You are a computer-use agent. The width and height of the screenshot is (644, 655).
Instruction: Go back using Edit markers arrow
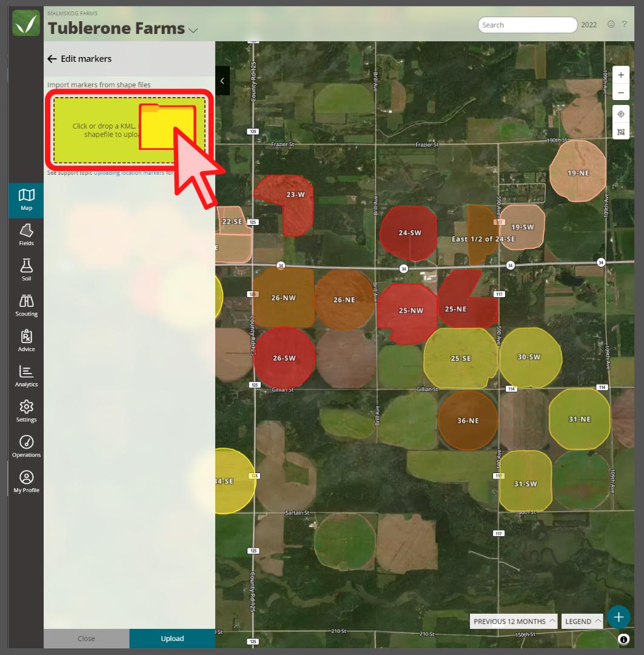(x=52, y=59)
